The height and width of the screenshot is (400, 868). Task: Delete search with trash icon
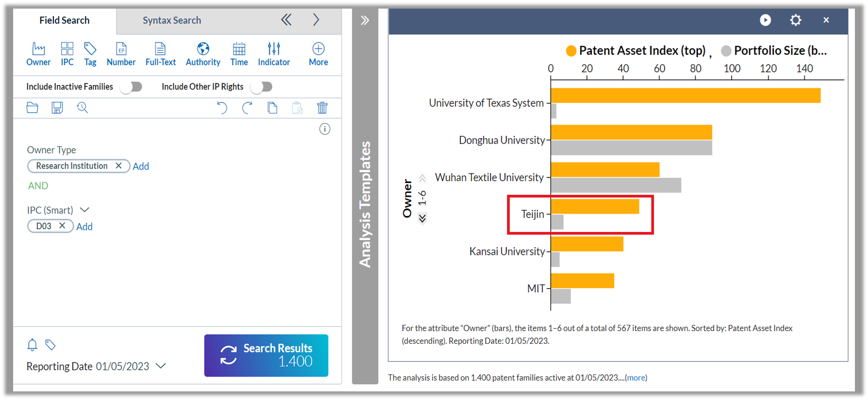coord(322,108)
